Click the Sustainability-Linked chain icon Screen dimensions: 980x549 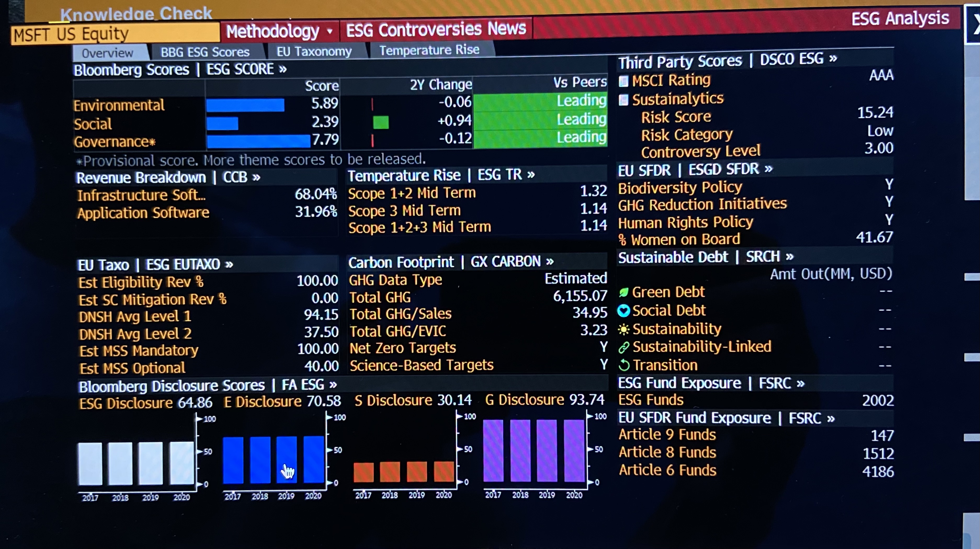(x=624, y=347)
